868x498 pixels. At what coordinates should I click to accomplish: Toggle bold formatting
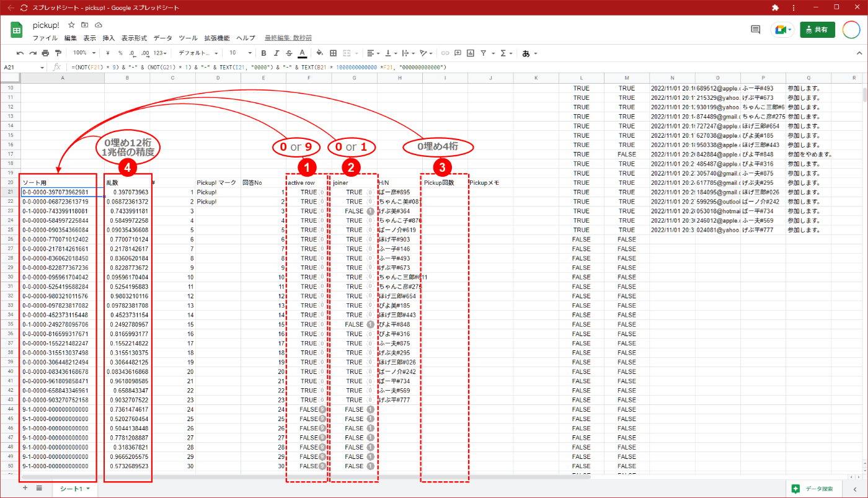point(263,53)
